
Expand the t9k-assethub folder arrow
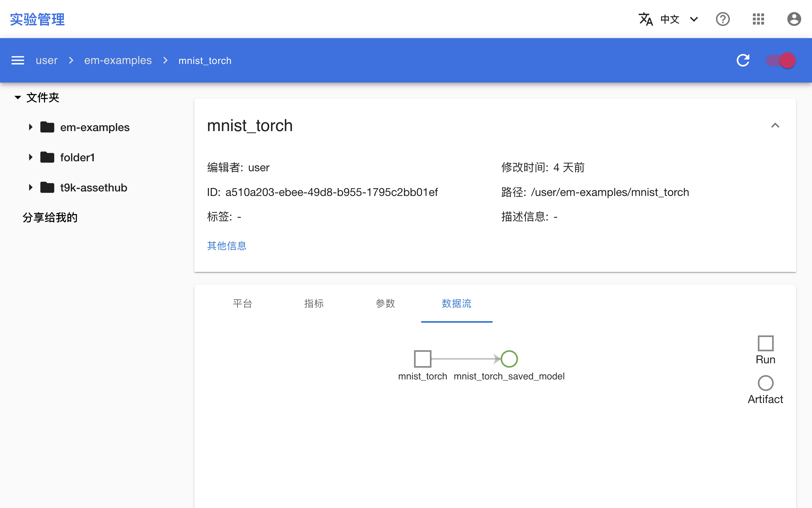click(31, 187)
